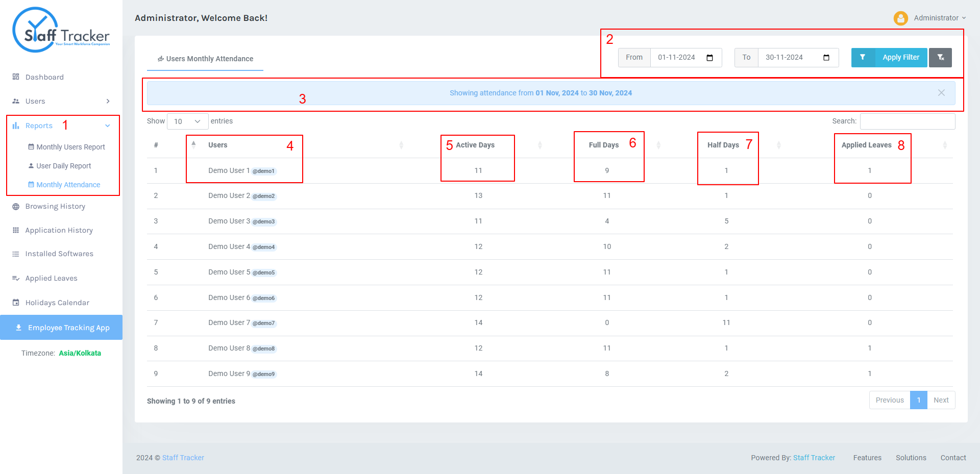Image resolution: width=980 pixels, height=474 pixels.
Task: Open the From date calendar picker icon
Action: [709, 58]
